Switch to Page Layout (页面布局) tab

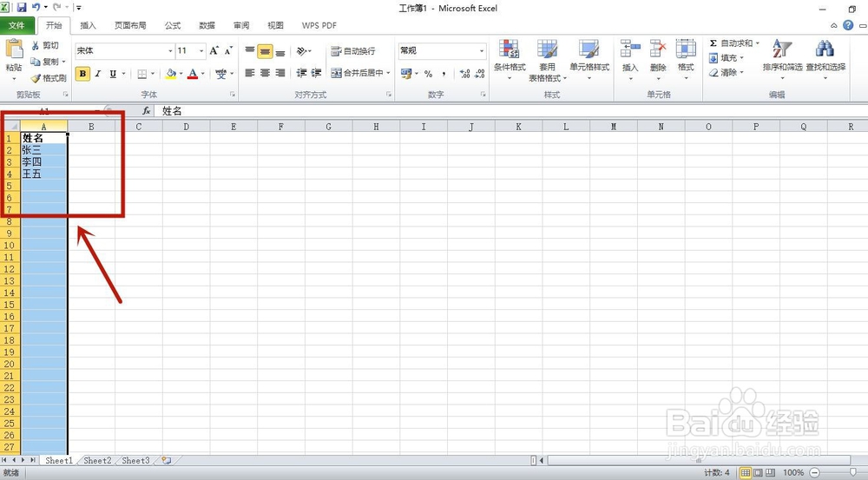point(130,25)
